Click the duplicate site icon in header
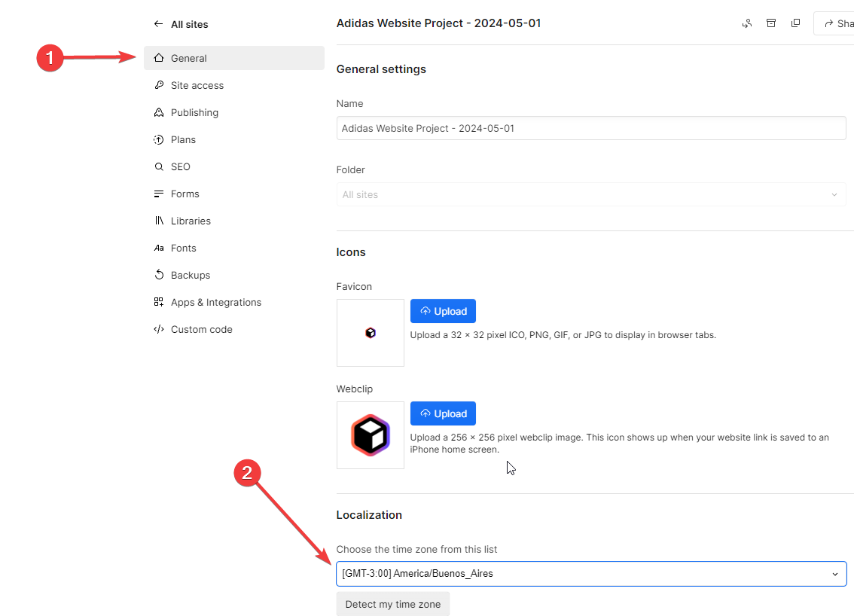Viewport: 854px width, 616px height. pos(796,23)
